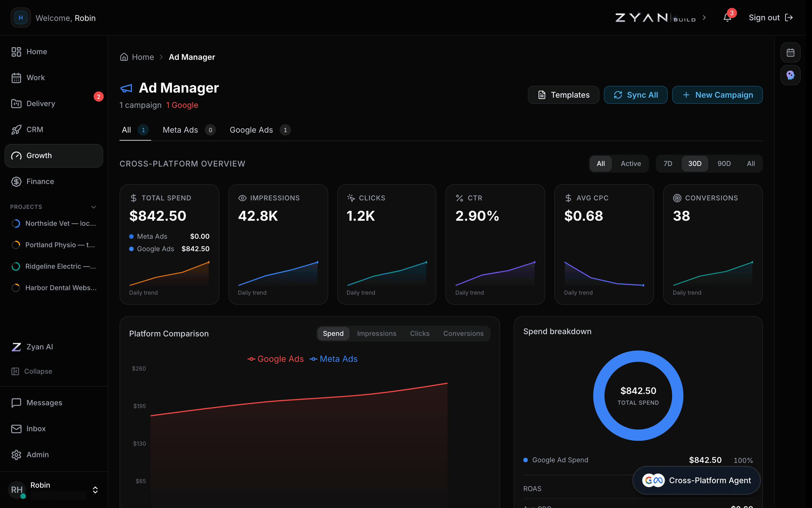Click the CRM rocket icon
This screenshot has width=812, height=508.
[x=16, y=130]
